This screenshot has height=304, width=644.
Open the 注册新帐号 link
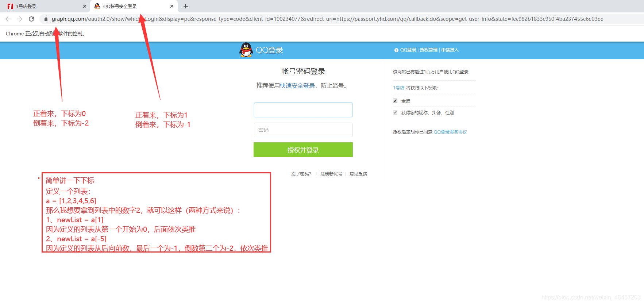point(331,174)
